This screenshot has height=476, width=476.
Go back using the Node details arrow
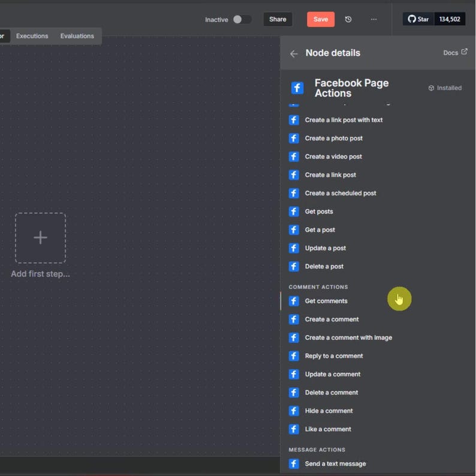[x=294, y=54]
